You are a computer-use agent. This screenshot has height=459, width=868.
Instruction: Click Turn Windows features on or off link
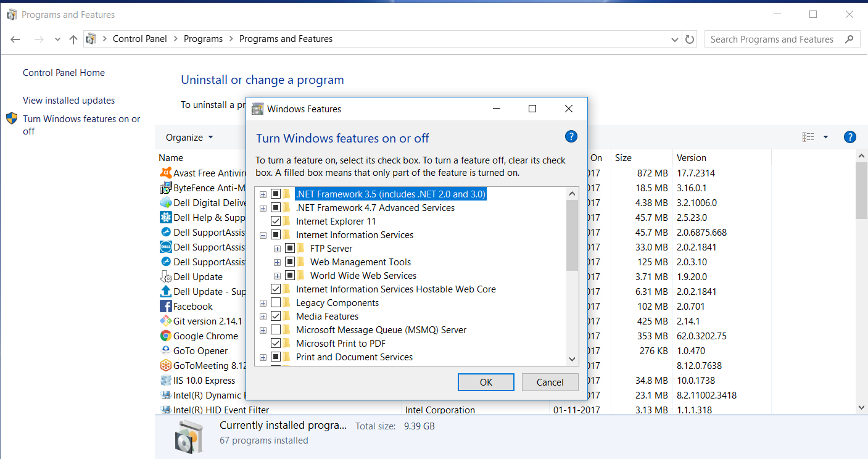[81, 125]
